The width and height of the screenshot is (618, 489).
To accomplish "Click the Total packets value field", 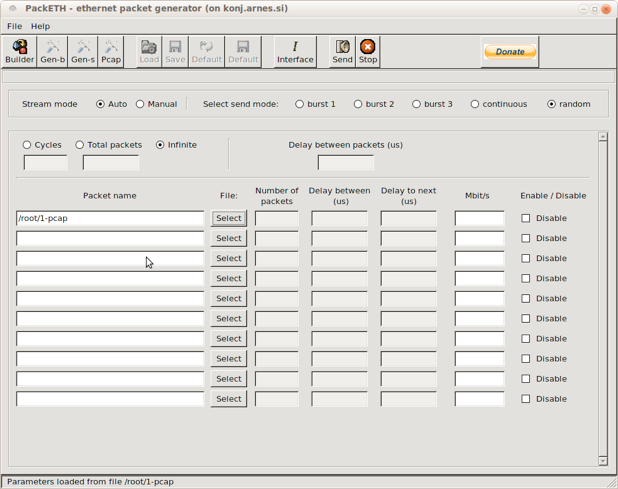I will click(x=111, y=163).
